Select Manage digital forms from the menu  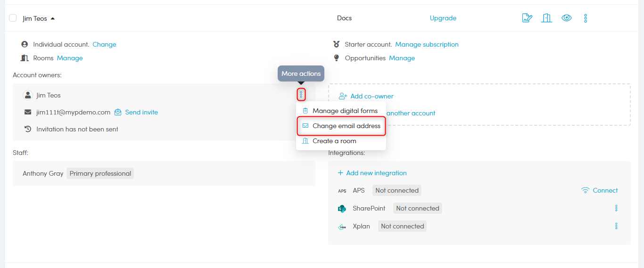[x=345, y=111]
